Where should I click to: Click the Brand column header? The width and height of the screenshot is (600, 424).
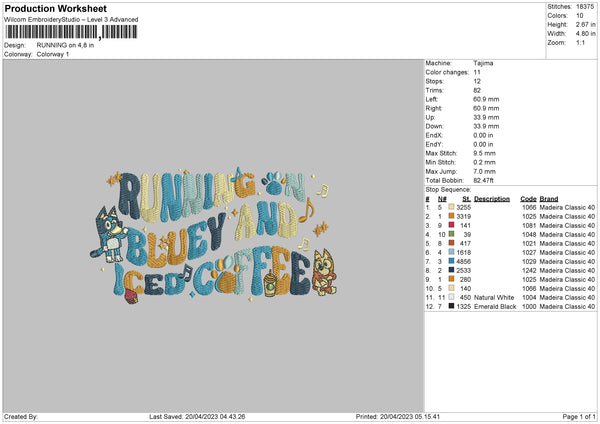[x=549, y=199]
